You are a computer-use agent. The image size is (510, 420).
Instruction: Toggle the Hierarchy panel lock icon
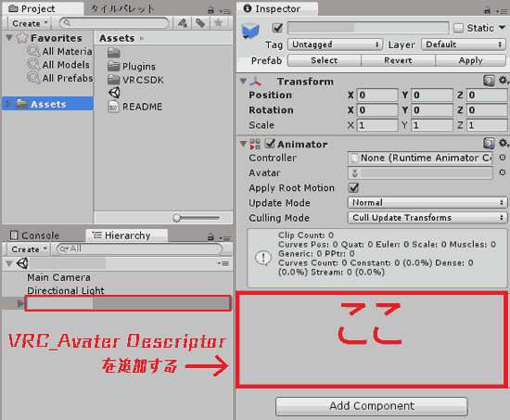pyautogui.click(x=210, y=236)
